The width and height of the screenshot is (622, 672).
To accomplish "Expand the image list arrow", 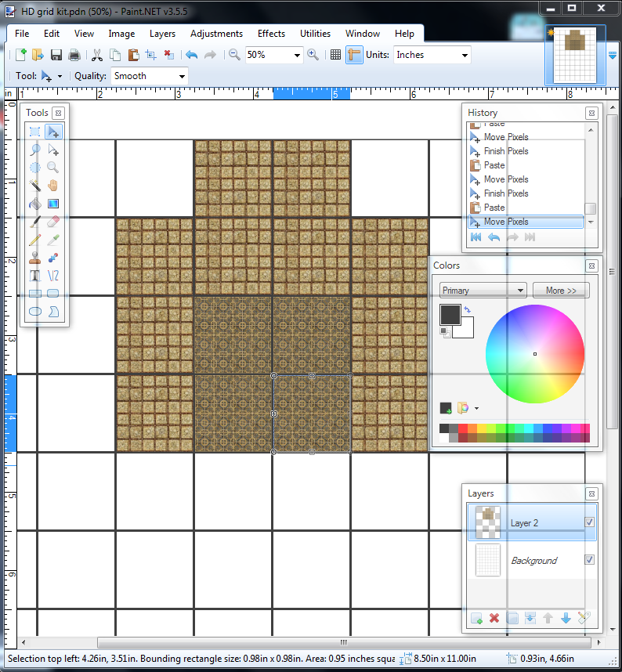I will [x=613, y=56].
